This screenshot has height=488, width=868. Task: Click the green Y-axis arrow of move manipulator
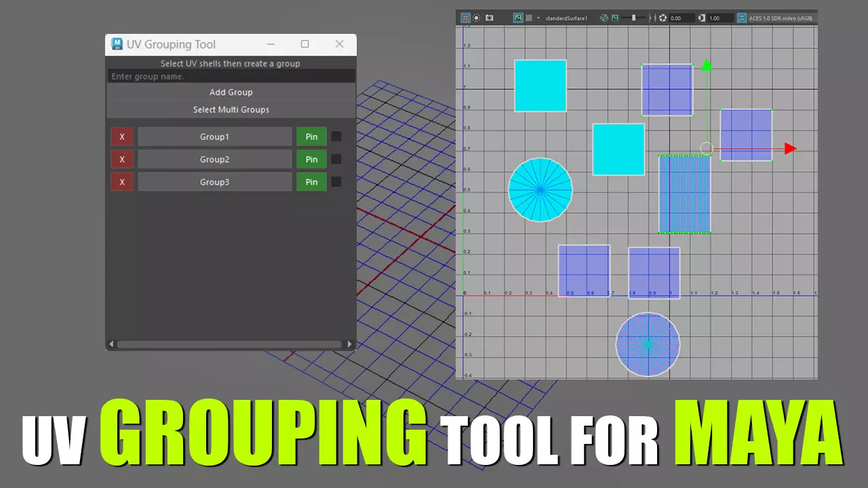coord(707,65)
